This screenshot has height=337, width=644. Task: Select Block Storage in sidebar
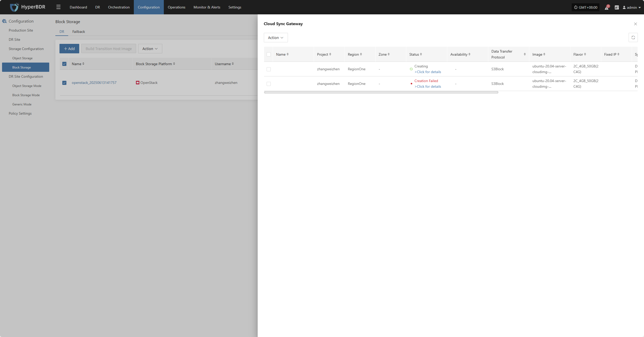(26, 67)
